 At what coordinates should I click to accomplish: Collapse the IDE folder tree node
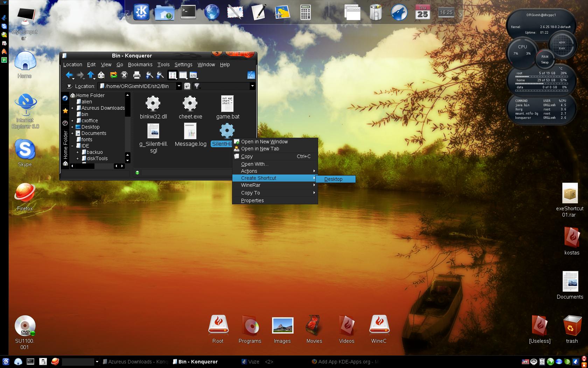72,146
